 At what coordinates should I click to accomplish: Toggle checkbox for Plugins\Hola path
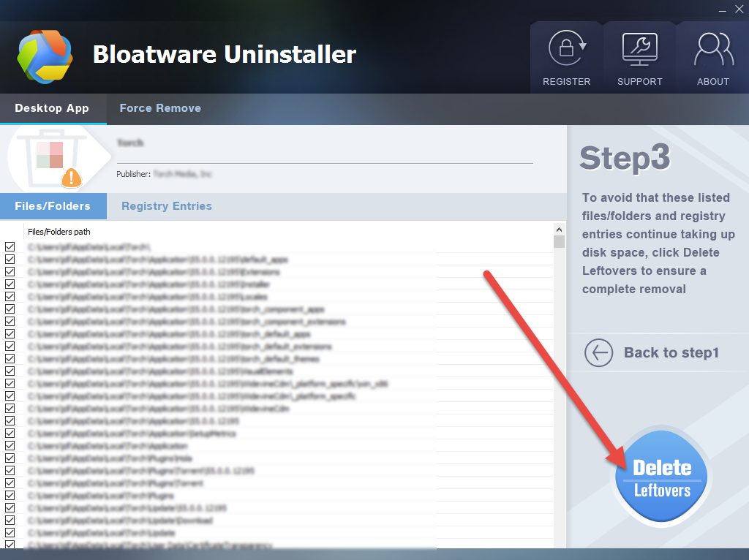point(10,458)
